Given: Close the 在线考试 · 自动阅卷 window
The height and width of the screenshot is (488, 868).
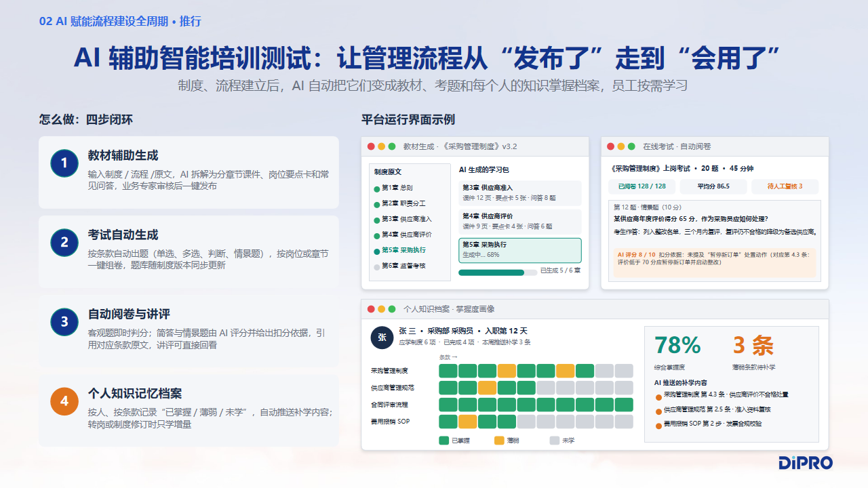Looking at the screenshot, I should [610, 146].
